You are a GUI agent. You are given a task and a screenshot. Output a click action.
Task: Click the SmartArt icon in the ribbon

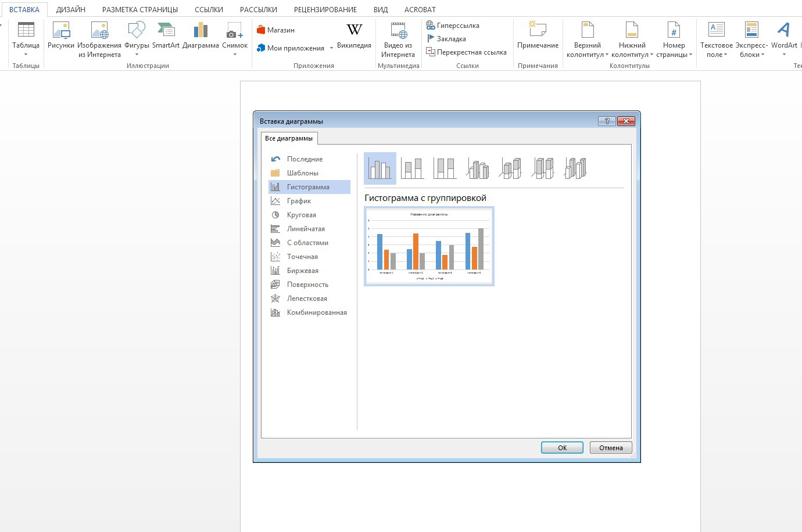tap(166, 36)
